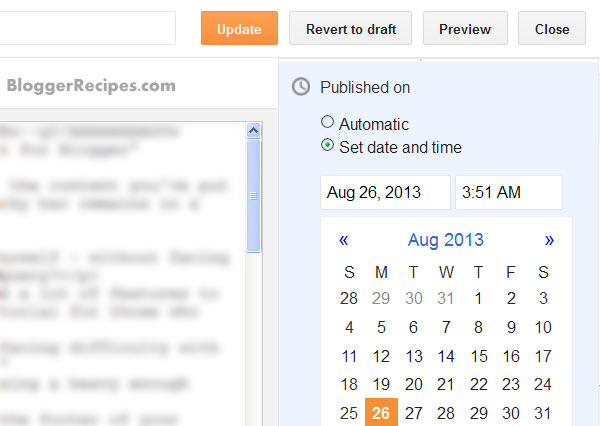Select July 29 greyed date in calendar
The height and width of the screenshot is (426, 600).
pyautogui.click(x=381, y=299)
